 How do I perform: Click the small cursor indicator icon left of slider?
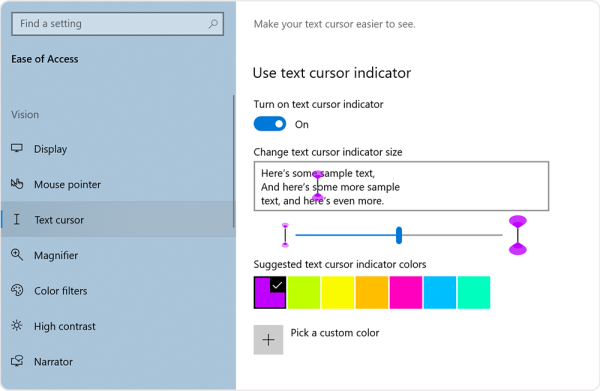(x=285, y=235)
